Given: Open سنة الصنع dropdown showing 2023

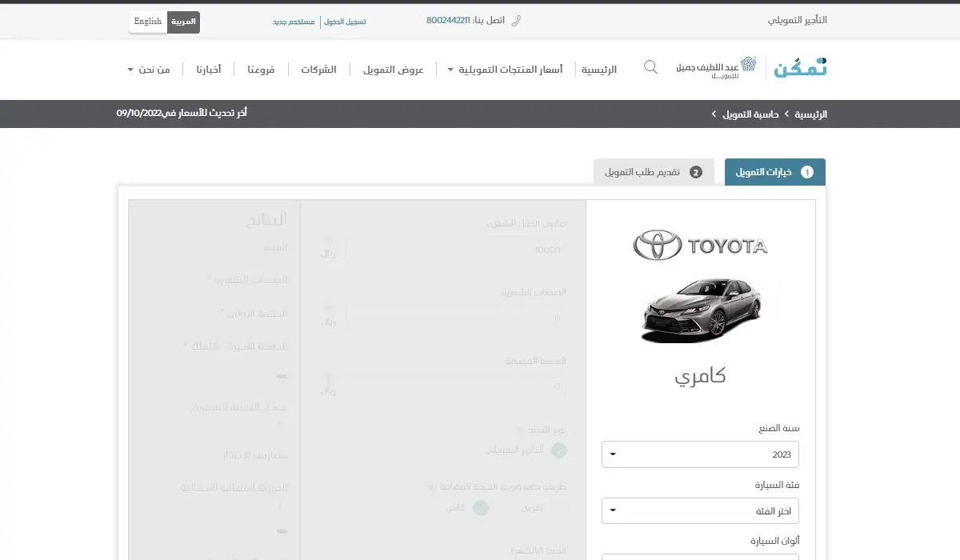Looking at the screenshot, I should coord(700,454).
